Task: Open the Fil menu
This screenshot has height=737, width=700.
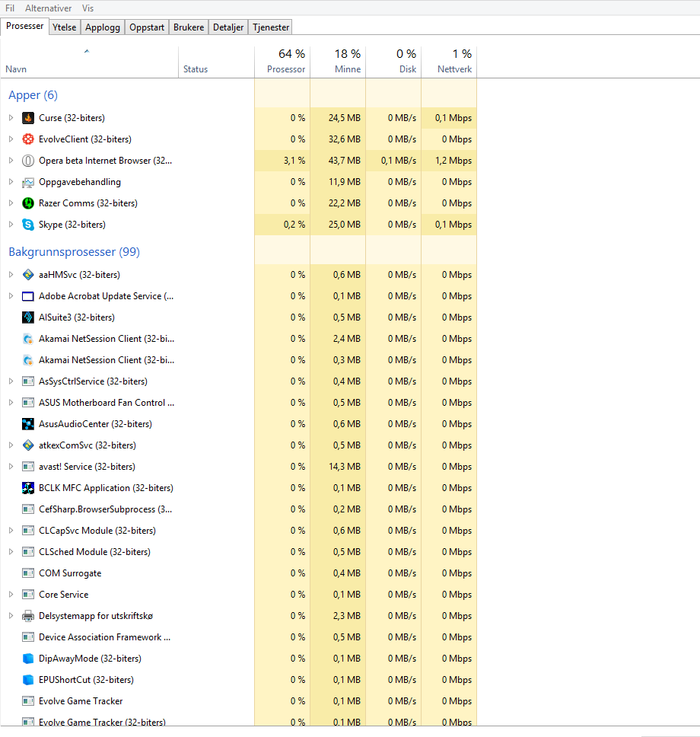Action: [10, 8]
